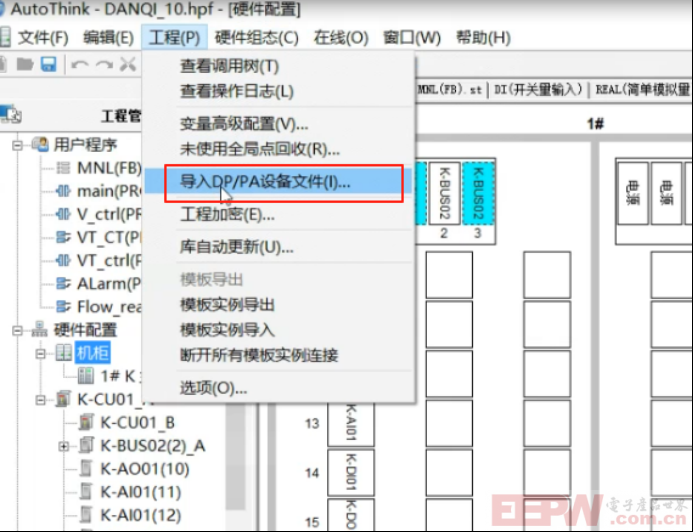The width and height of the screenshot is (693, 532).
Task: Select the white K-BUS02 module slot 2
Action: 445,193
